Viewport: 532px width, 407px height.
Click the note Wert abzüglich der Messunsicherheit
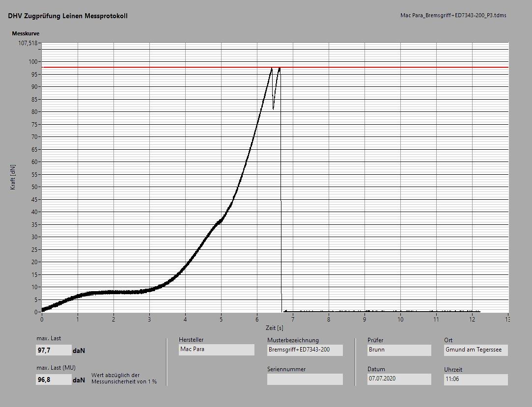(124, 378)
